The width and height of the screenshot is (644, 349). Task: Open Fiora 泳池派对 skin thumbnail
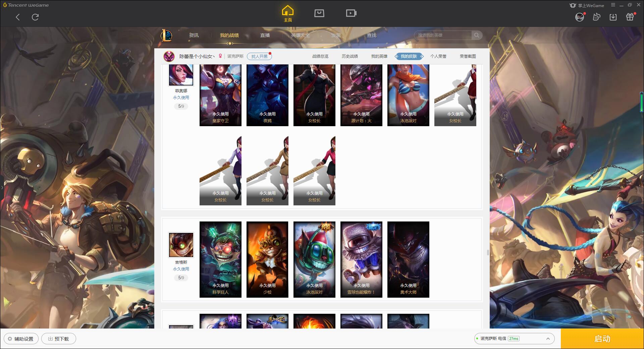coord(408,95)
